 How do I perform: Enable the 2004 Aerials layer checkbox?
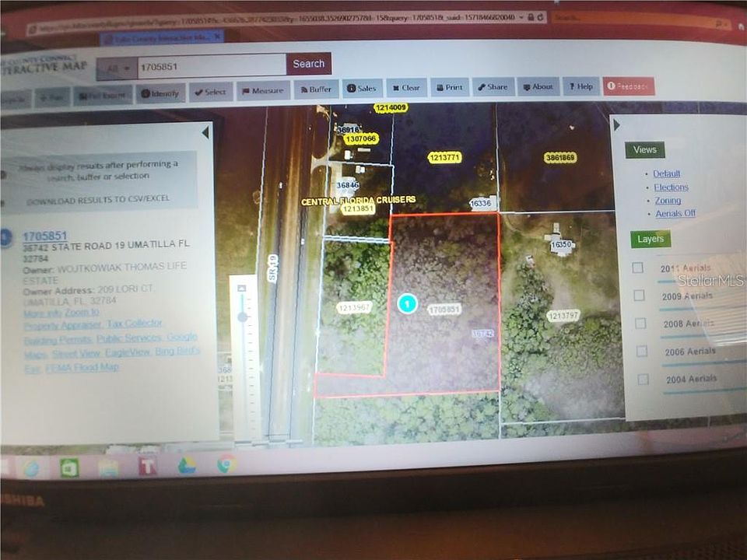pos(644,379)
